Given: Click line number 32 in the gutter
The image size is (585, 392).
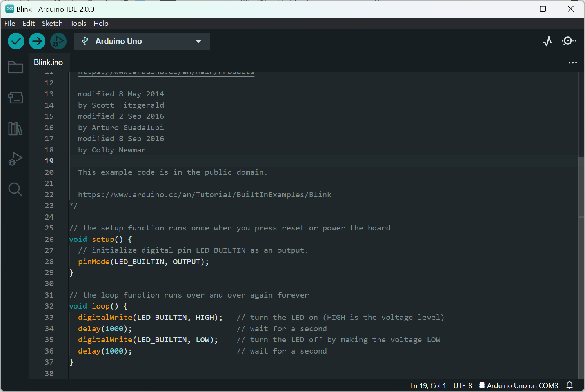Looking at the screenshot, I should pos(49,306).
